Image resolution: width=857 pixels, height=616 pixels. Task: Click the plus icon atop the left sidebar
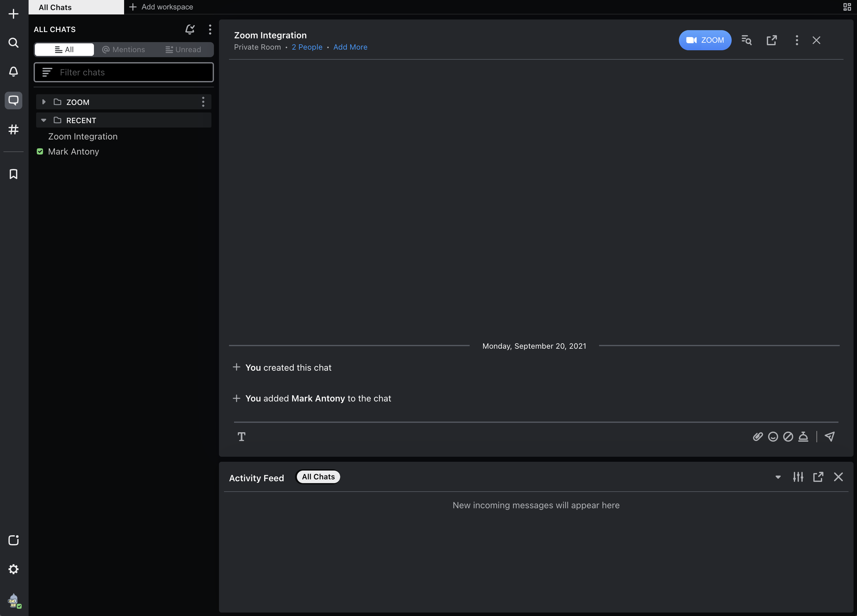[x=14, y=14]
